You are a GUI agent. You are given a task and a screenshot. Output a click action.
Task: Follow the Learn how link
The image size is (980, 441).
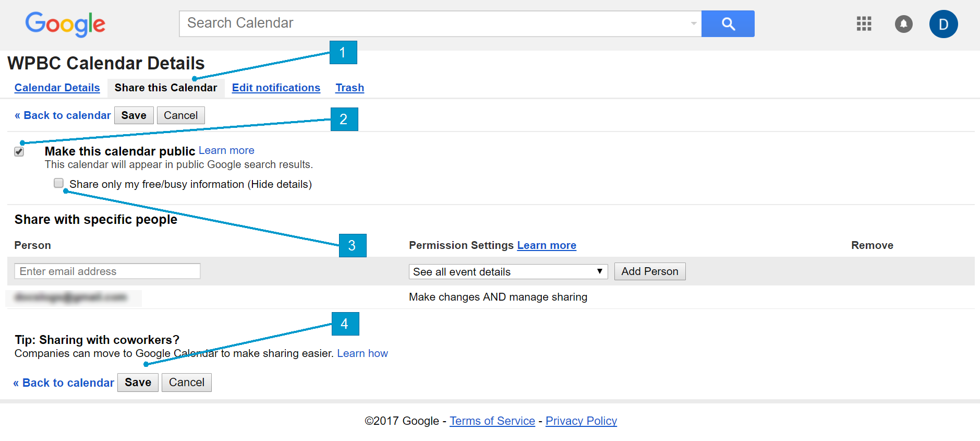coord(362,353)
